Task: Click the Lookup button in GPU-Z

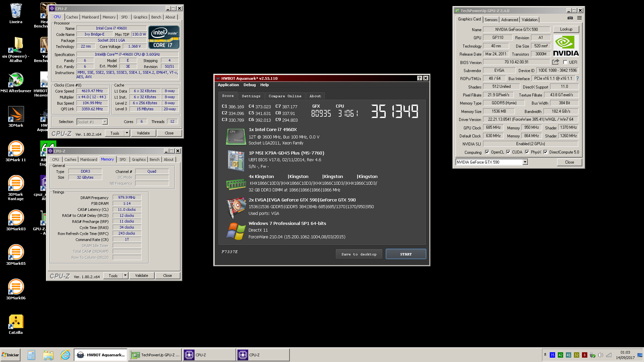Action: tap(566, 29)
